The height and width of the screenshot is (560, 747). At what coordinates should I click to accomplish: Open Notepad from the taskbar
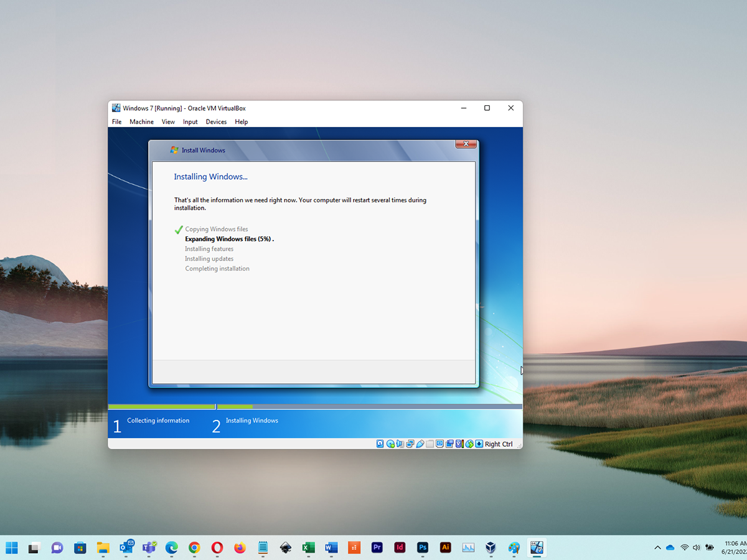(263, 548)
